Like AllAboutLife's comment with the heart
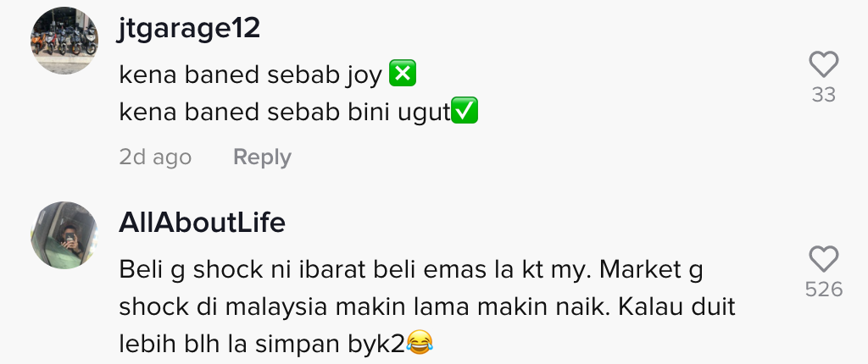The height and width of the screenshot is (364, 868). coord(824,259)
